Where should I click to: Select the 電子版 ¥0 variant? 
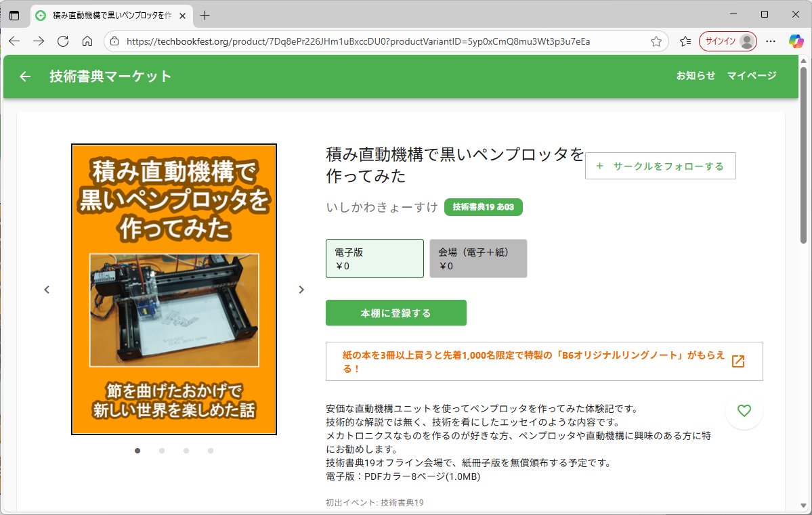coord(375,259)
